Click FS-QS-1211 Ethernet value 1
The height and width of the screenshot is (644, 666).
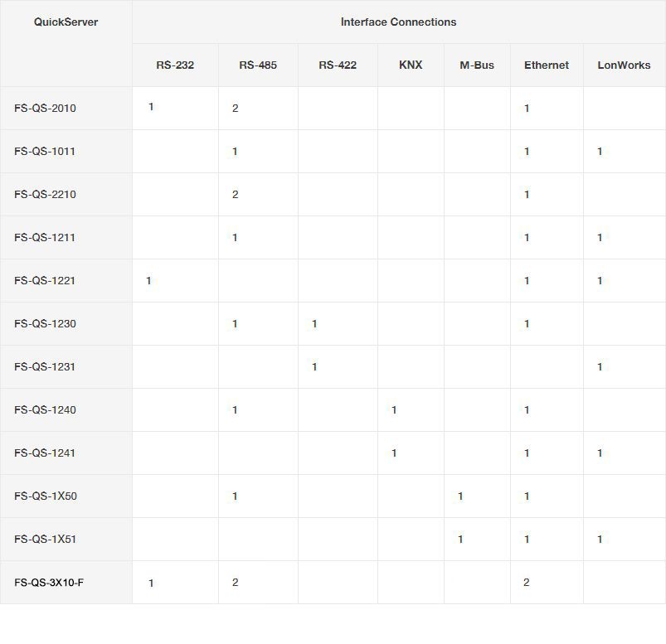pyautogui.click(x=527, y=238)
